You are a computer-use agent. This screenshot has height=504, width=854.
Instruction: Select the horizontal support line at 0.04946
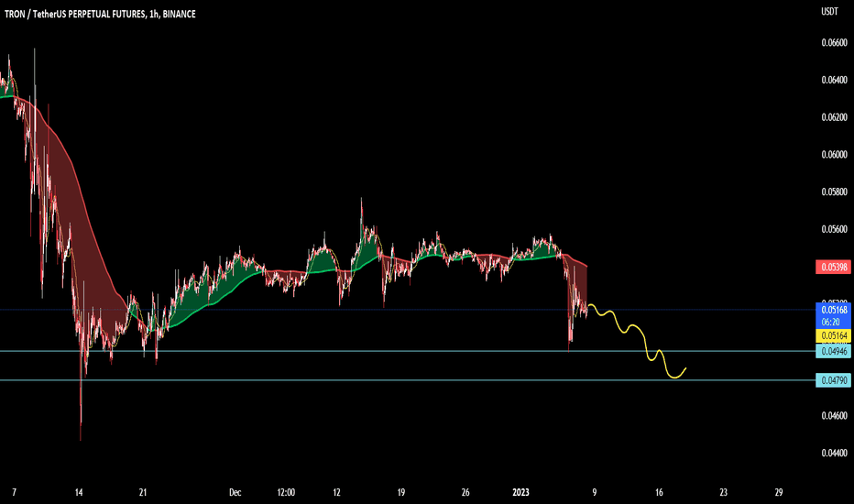[x=408, y=352]
